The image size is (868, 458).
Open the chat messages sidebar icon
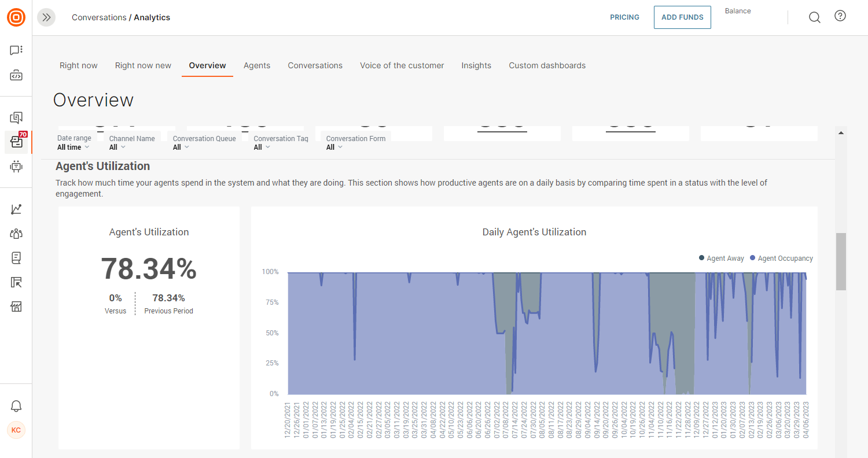(x=16, y=50)
